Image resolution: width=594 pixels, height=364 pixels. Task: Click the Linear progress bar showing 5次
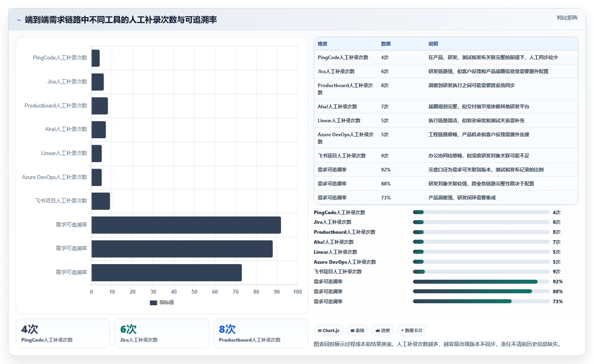coord(481,252)
